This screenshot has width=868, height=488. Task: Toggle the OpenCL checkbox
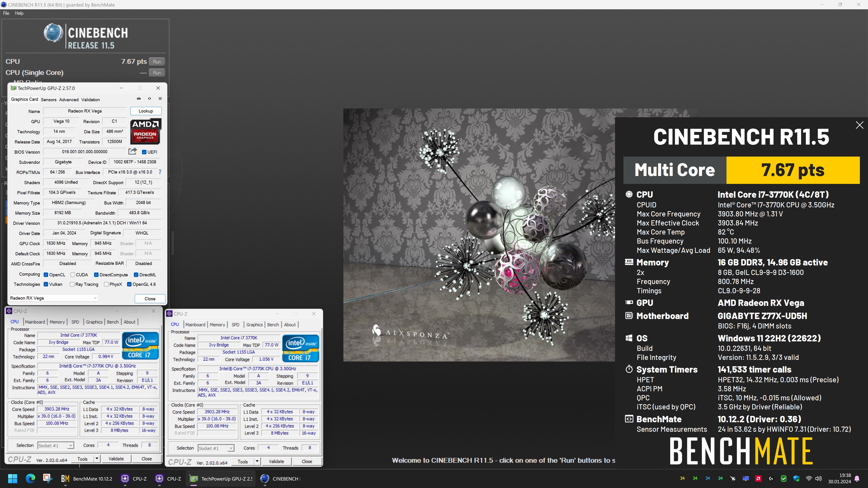click(46, 275)
